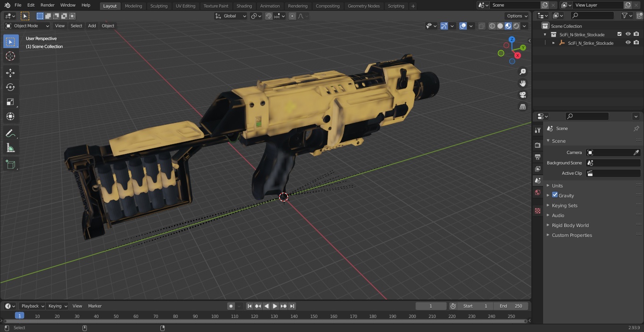644x332 pixels.
Task: Switch to rendered viewport shading
Action: point(516,26)
